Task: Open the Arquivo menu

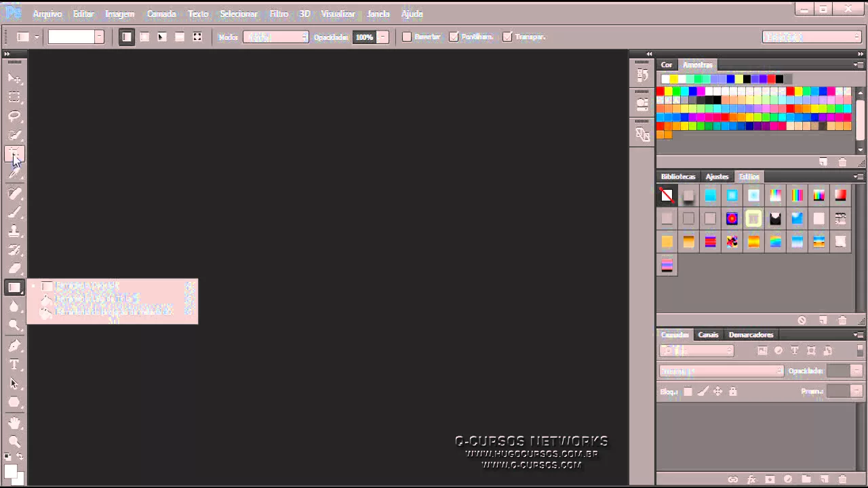Action: point(47,14)
